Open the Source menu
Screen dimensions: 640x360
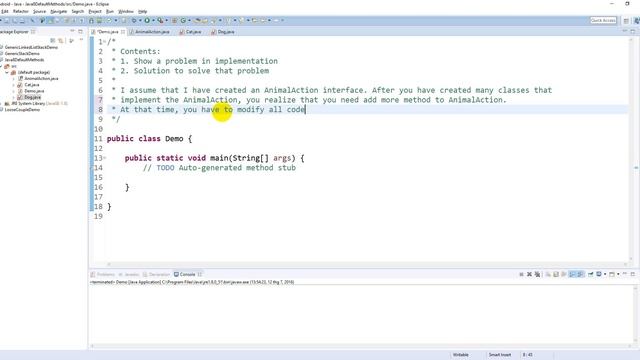click(39, 11)
